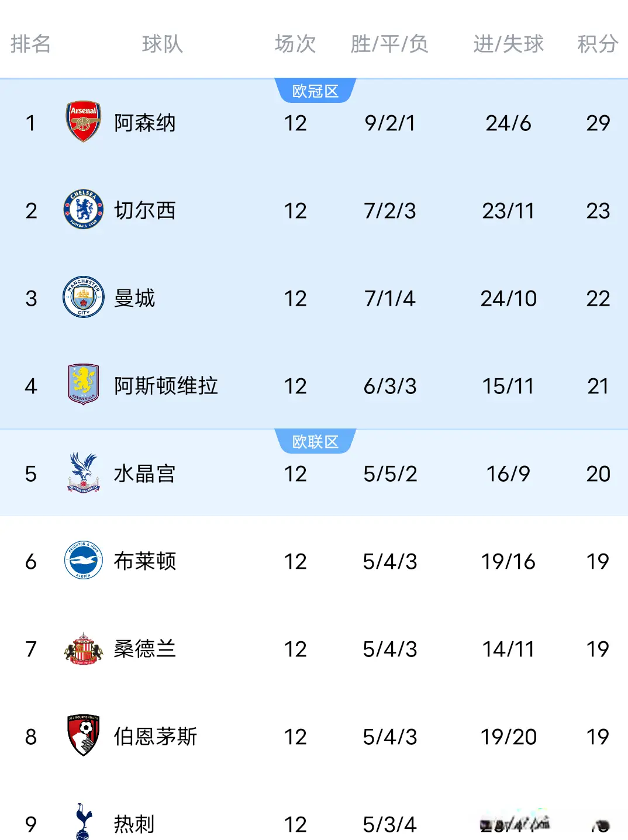Select the Manchester City logo

[84, 297]
